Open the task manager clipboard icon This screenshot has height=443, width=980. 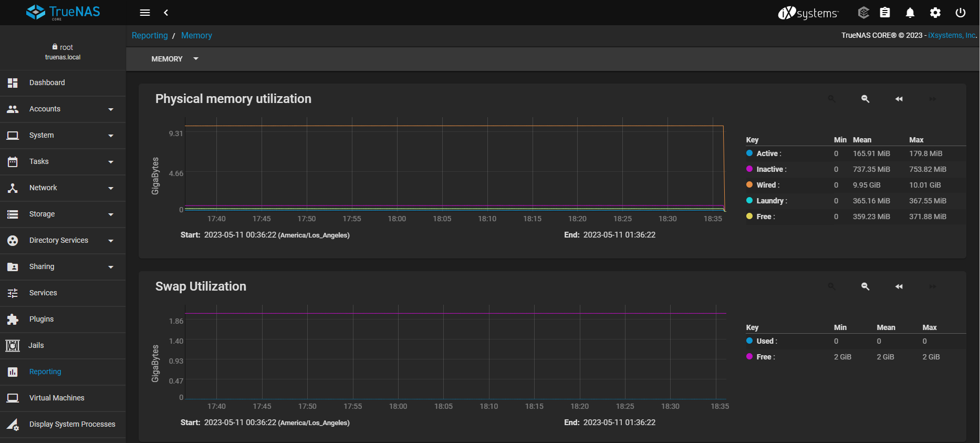(x=885, y=13)
